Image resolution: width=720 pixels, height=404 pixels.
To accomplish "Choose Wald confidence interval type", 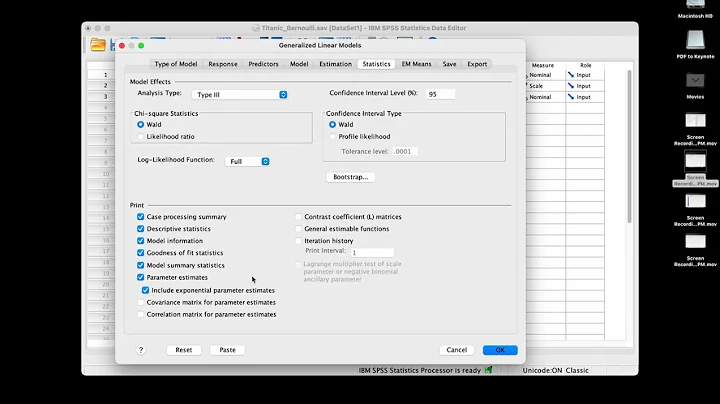I will point(332,124).
